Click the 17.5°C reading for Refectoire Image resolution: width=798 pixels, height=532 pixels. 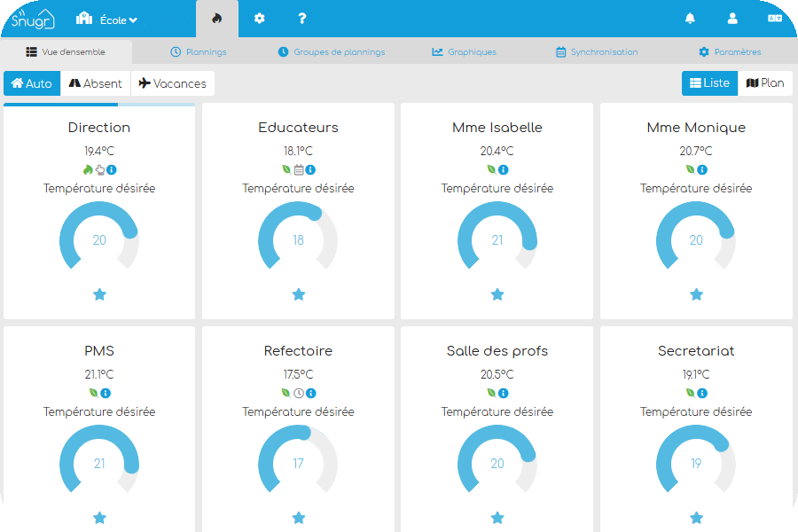pos(298,374)
